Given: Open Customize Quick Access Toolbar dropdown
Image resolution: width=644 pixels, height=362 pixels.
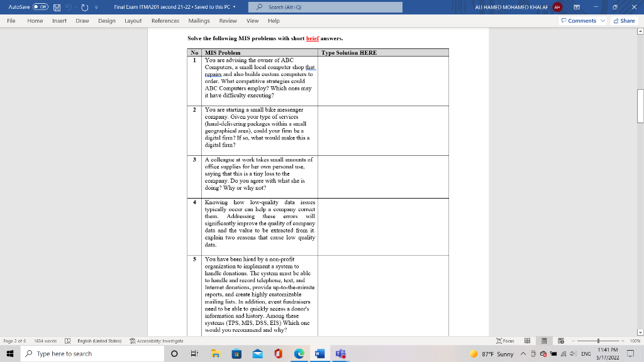Looking at the screenshot, I should tap(96, 8).
